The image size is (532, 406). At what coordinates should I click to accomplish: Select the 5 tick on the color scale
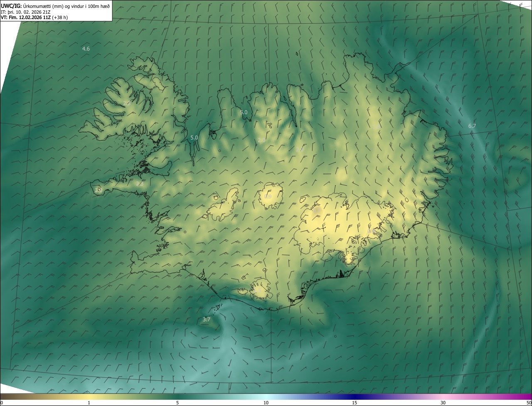[177, 403]
